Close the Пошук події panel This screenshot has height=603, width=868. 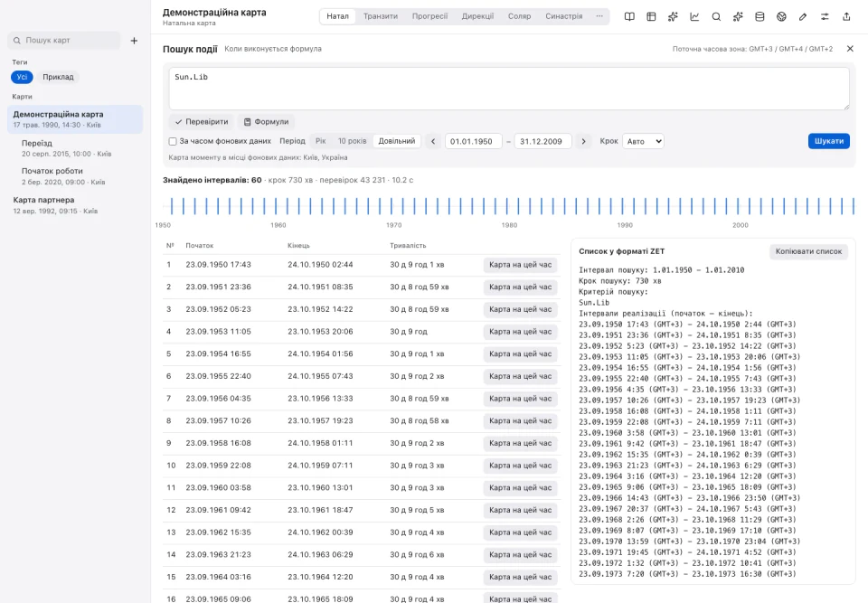click(850, 49)
